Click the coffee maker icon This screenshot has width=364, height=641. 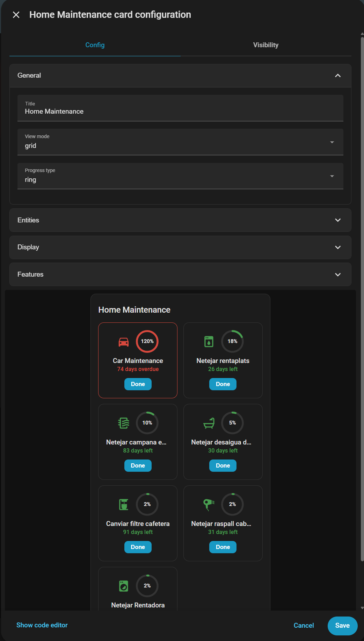[124, 505]
